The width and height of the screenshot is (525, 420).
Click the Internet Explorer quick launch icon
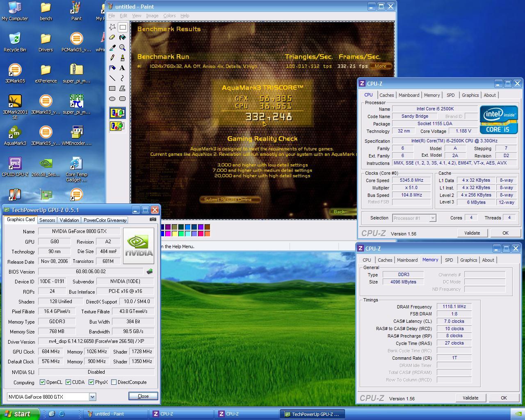pyautogui.click(x=62, y=414)
